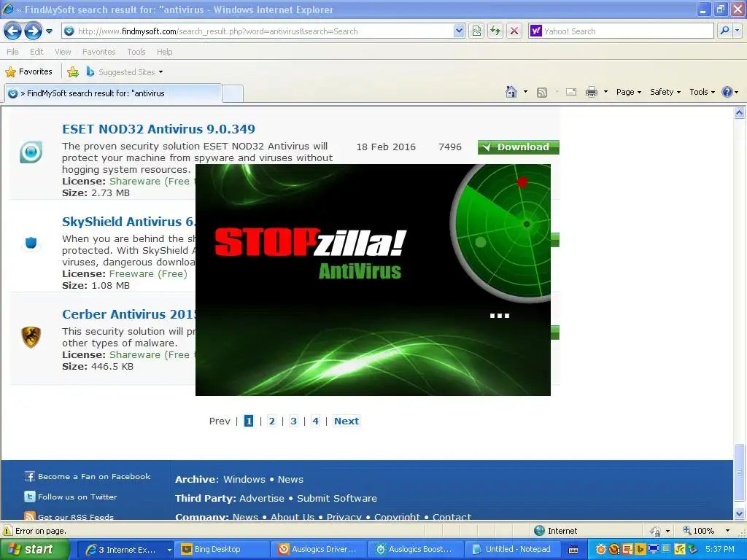747x560 pixels.
Task: Open the SkyShield Antivirus link
Action: tap(128, 222)
